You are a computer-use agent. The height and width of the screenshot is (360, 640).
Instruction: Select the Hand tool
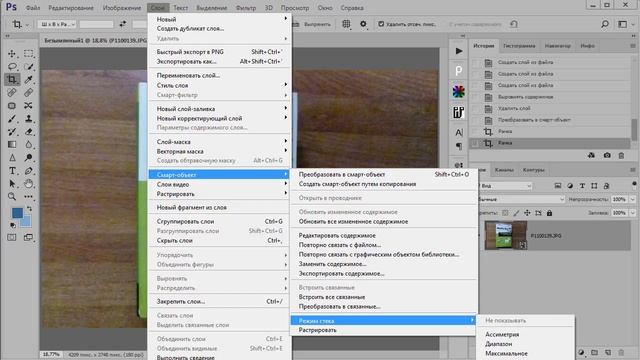coord(29,184)
